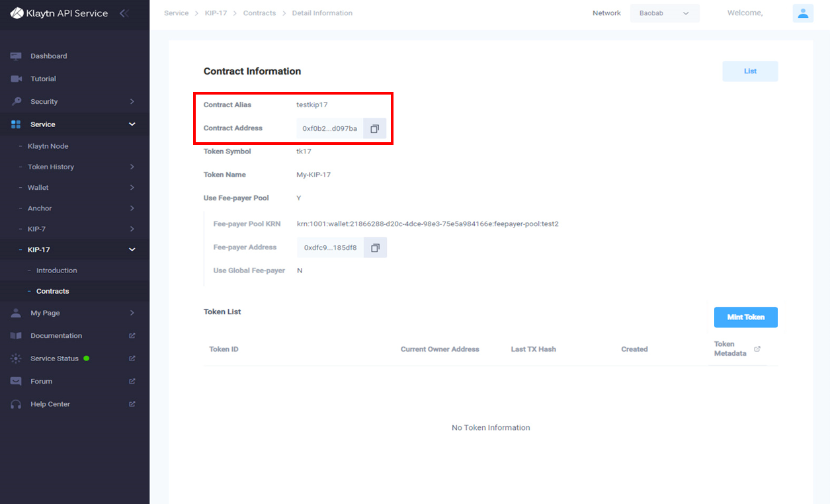Click the Security key icon
This screenshot has width=830, height=504.
pyautogui.click(x=17, y=102)
